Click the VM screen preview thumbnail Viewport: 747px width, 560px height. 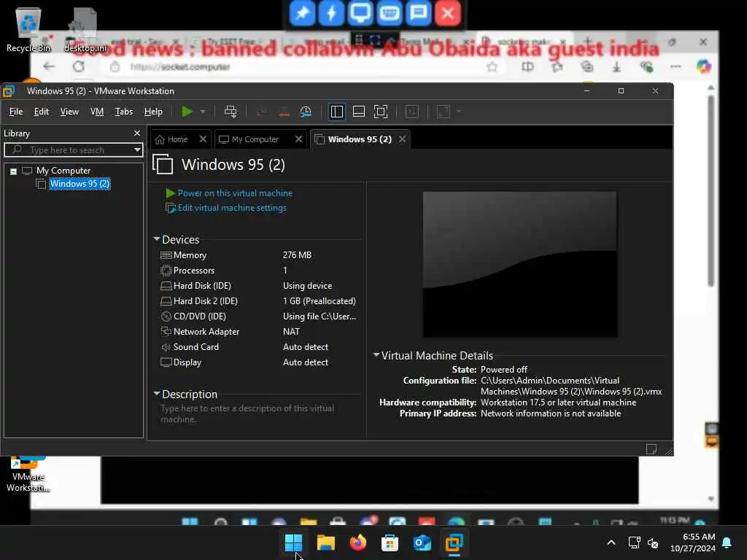click(x=519, y=264)
